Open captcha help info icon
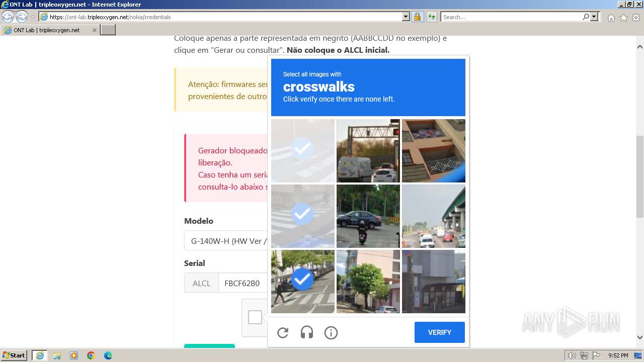Image resolution: width=644 pixels, height=362 pixels. click(331, 332)
